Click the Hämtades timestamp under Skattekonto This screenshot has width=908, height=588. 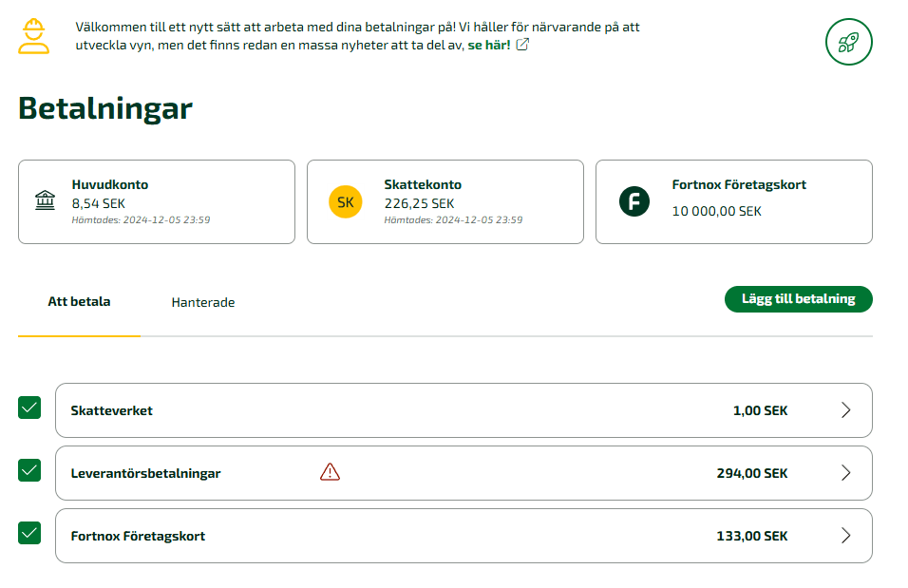(453, 220)
